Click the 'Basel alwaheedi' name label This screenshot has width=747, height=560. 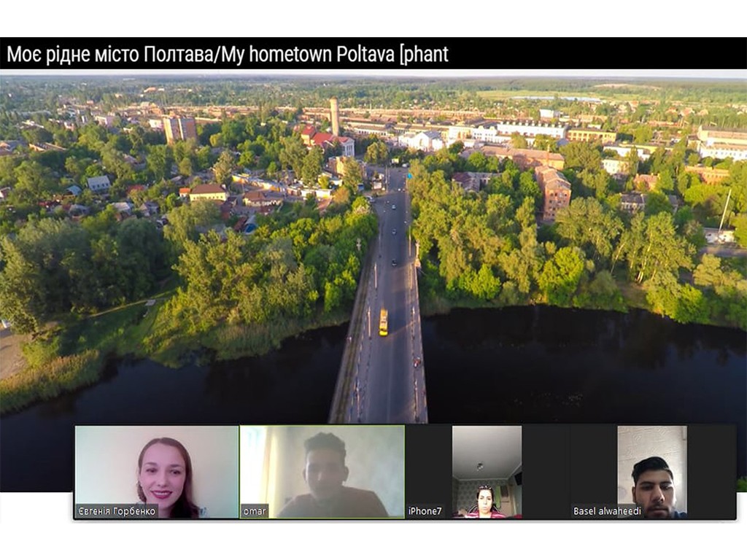(607, 511)
